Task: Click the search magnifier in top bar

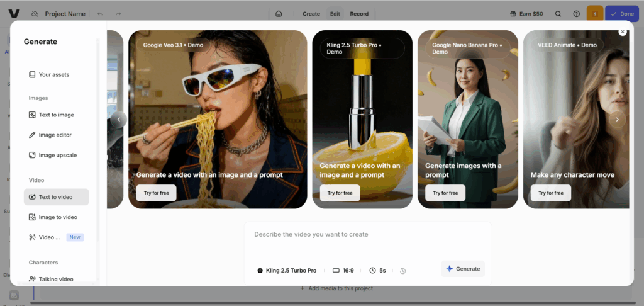Action: coord(558,14)
